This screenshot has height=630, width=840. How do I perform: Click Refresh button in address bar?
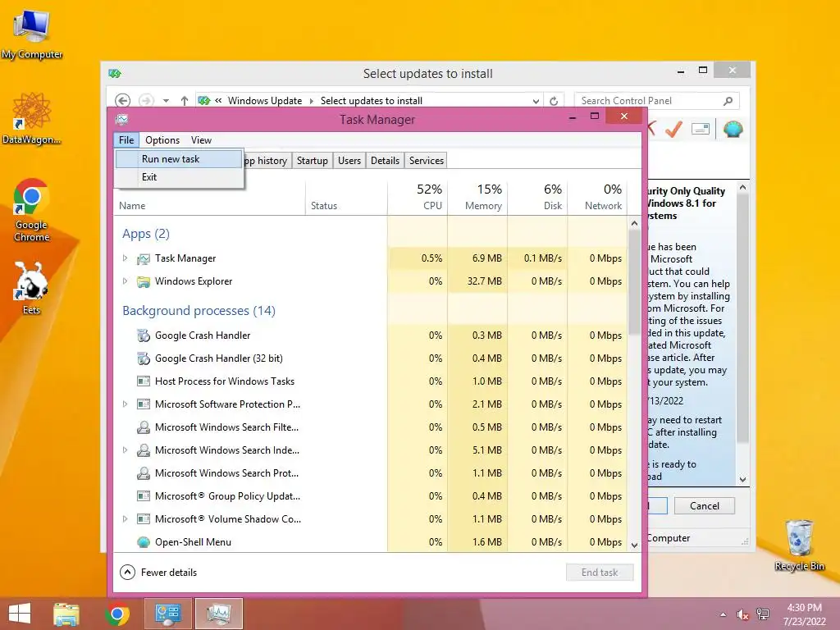554,101
